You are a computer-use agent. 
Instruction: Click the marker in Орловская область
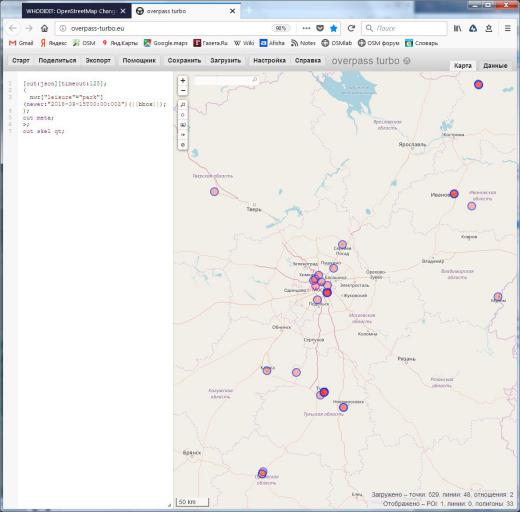click(x=263, y=473)
